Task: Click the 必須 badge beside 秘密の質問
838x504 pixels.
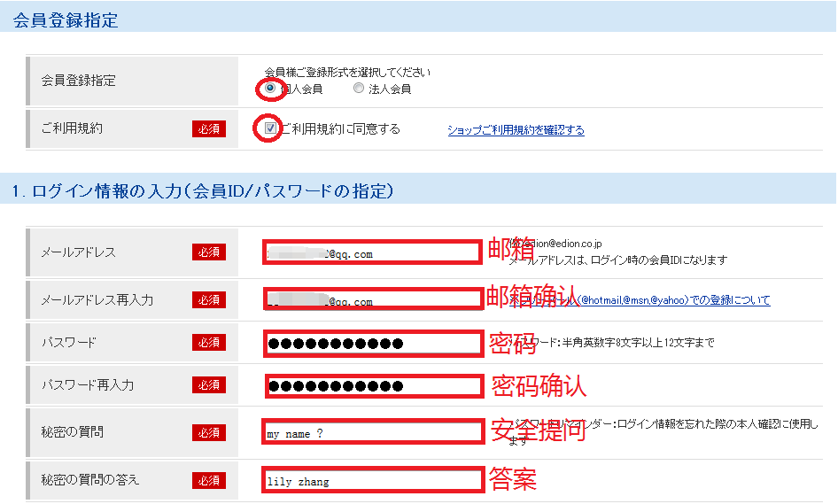Action: pyautogui.click(x=209, y=433)
